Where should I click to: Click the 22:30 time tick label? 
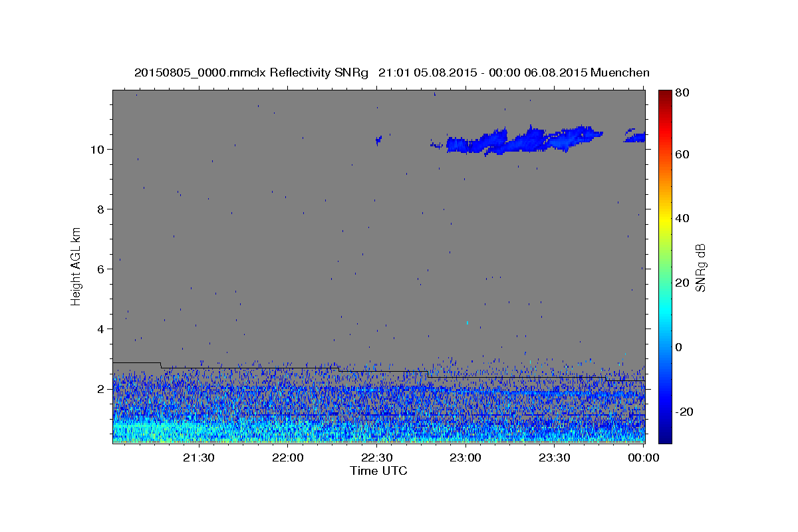pyautogui.click(x=376, y=458)
